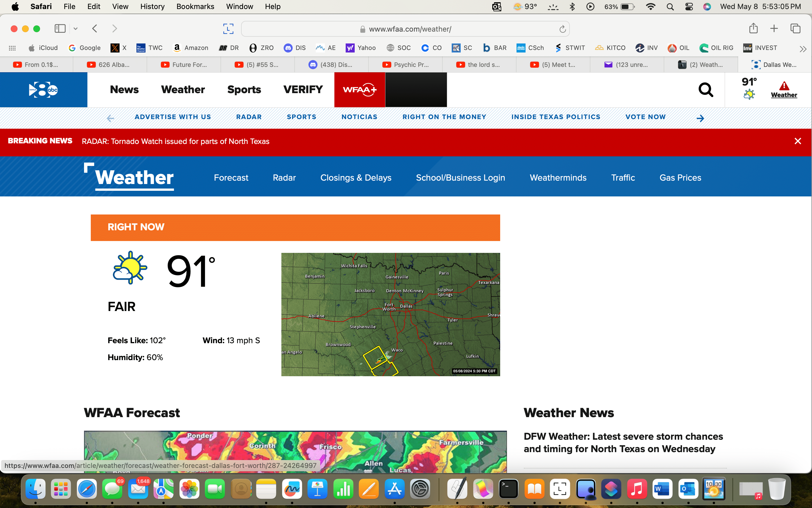Open Closings & Delays in Weather bar
812x508 pixels.
[x=356, y=178]
